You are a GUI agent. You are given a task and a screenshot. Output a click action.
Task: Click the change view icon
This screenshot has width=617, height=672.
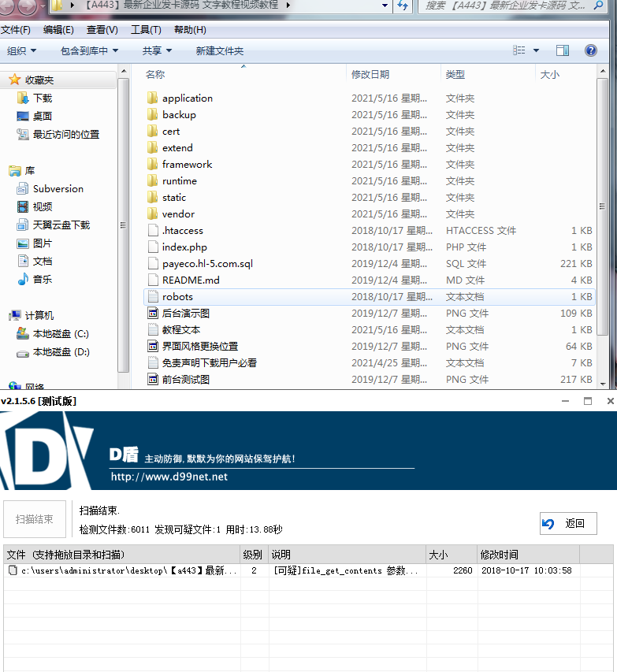pyautogui.click(x=519, y=50)
